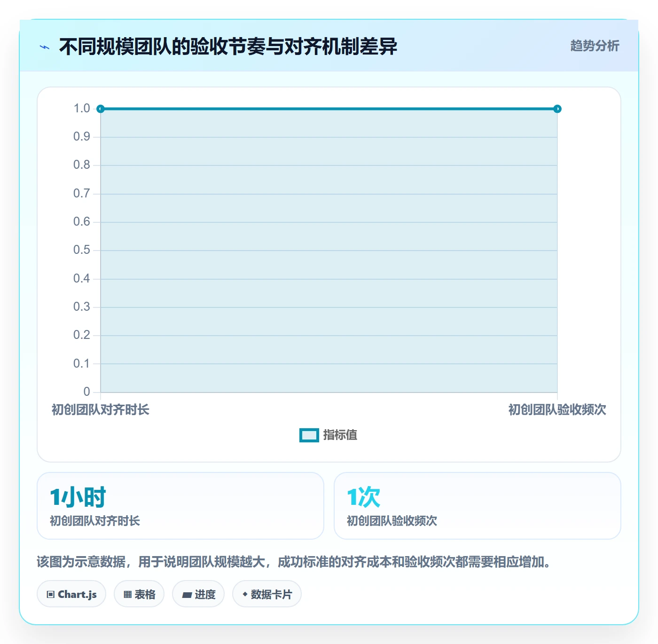Click the grid icon in 表格 chip
The image size is (658, 644).
127,595
